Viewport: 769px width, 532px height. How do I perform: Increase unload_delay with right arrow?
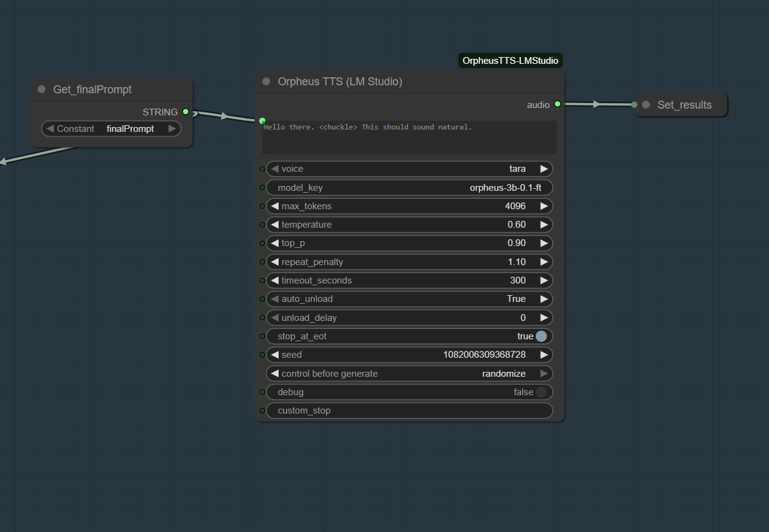pyautogui.click(x=544, y=318)
